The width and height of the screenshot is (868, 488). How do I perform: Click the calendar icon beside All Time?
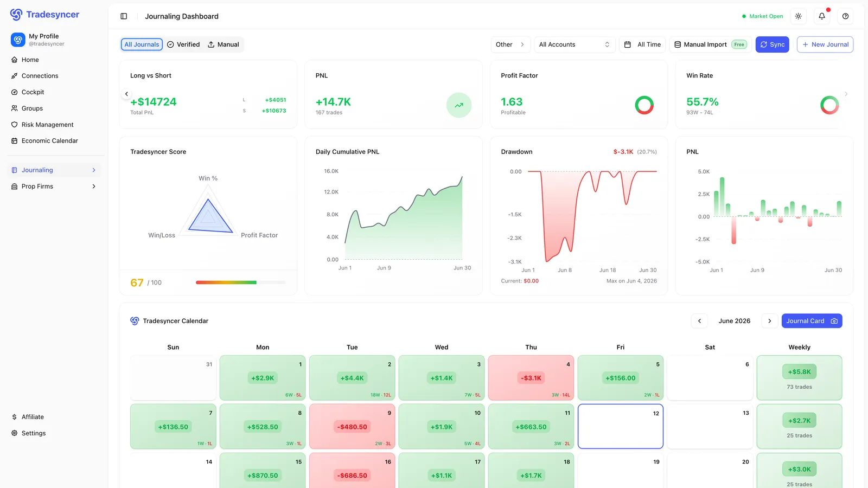[628, 44]
